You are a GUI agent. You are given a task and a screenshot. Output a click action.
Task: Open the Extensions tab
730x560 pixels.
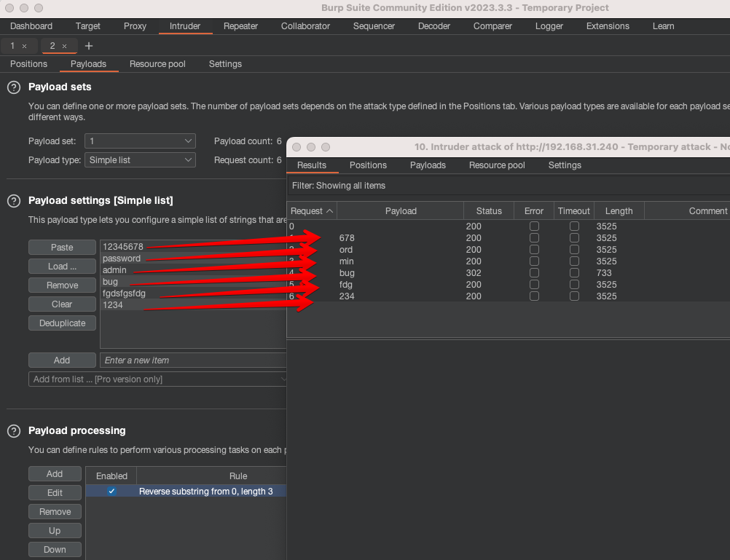click(x=608, y=26)
